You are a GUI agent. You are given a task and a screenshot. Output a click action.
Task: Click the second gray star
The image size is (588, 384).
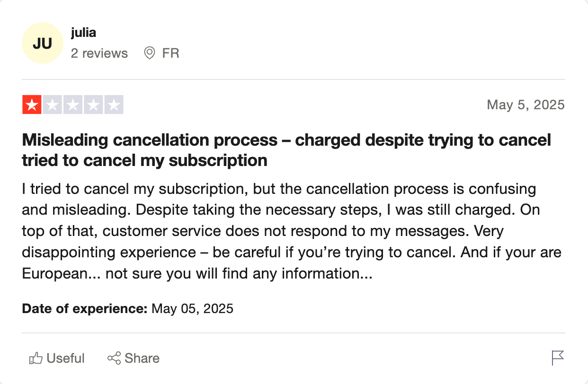(x=53, y=105)
